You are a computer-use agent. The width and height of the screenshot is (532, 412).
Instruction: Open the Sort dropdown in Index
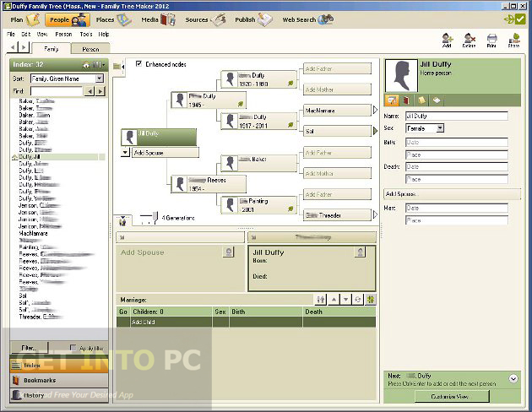[x=99, y=79]
